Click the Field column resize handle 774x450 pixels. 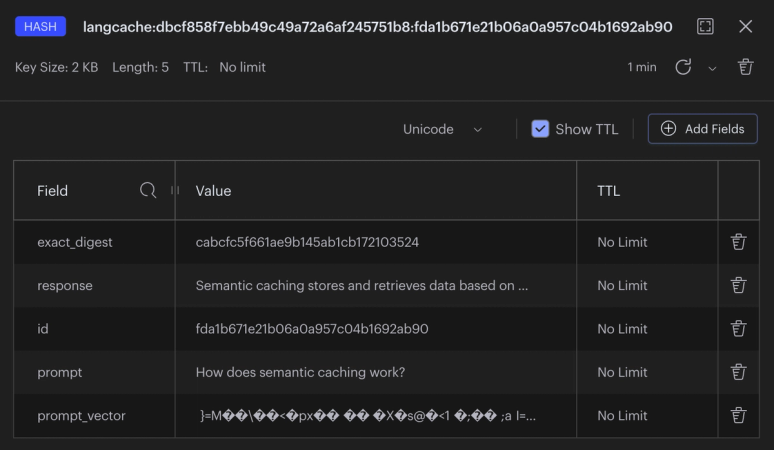(x=175, y=190)
